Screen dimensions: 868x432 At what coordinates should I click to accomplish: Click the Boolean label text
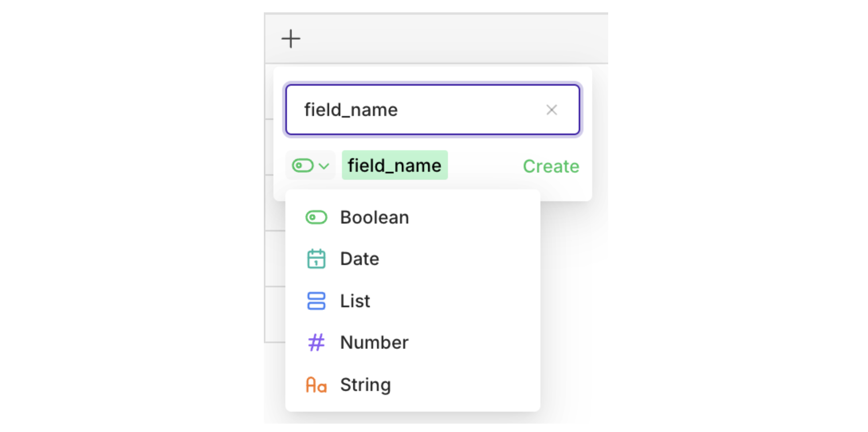click(374, 218)
